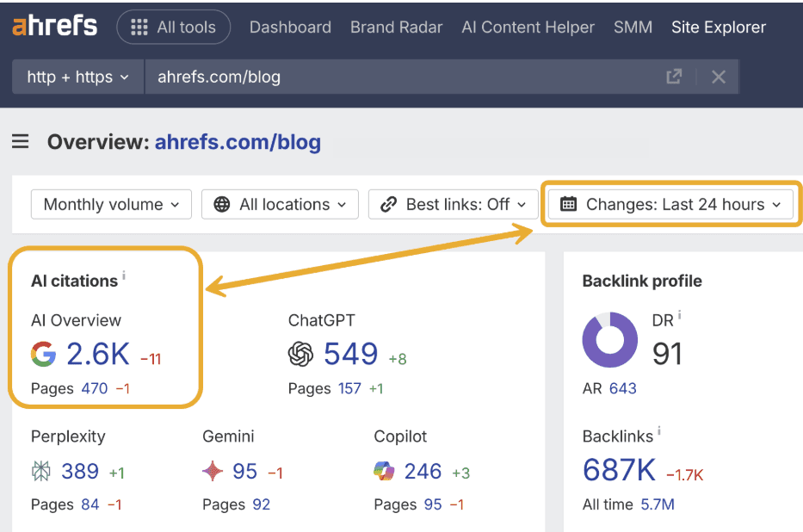Click the info icon beside DR
The height and width of the screenshot is (532, 803).
[680, 314]
